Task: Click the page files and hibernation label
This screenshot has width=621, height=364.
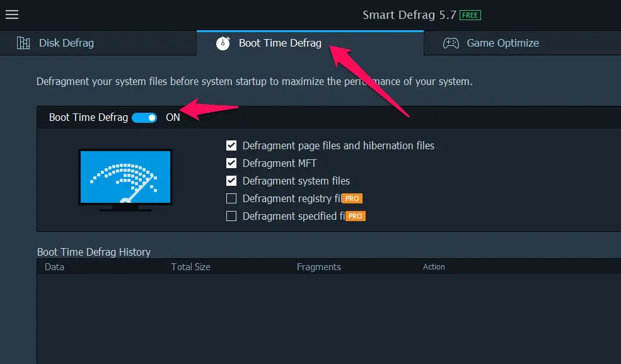Action: point(338,145)
